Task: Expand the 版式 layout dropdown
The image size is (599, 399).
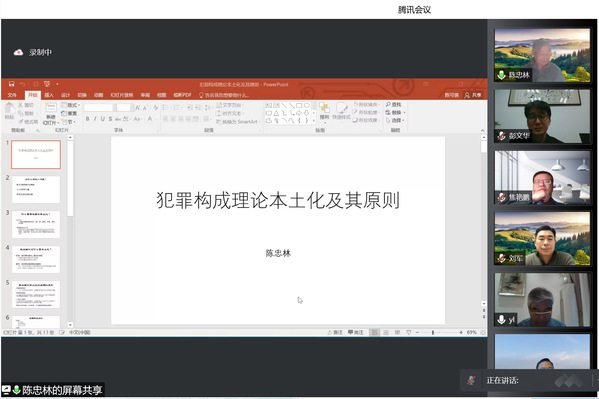Action: pyautogui.click(x=79, y=105)
